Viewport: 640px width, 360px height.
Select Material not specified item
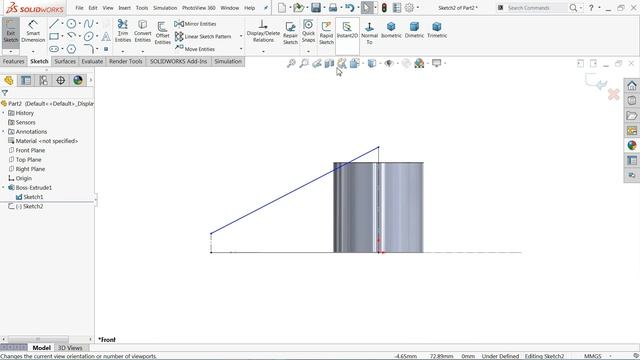[x=43, y=141]
